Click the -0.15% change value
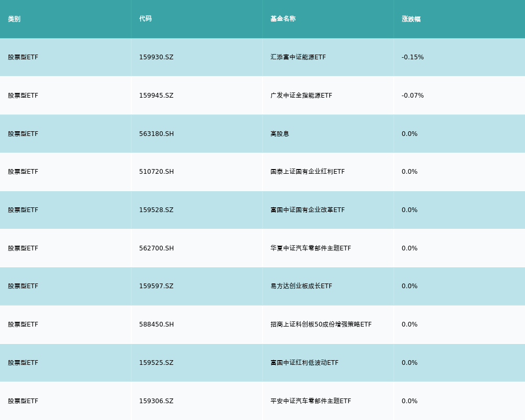This screenshot has width=525, height=420. click(x=412, y=57)
